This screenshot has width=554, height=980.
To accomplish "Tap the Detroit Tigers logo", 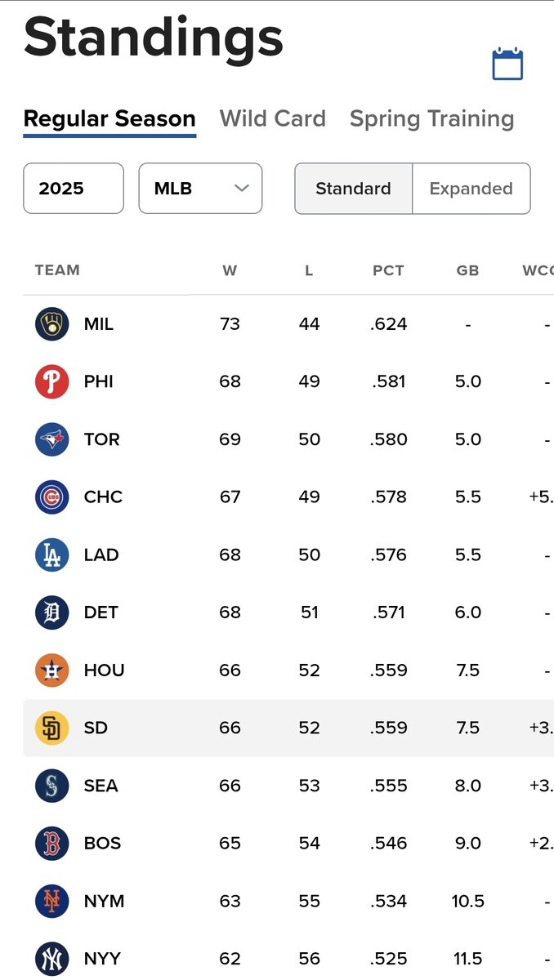I will (x=51, y=612).
